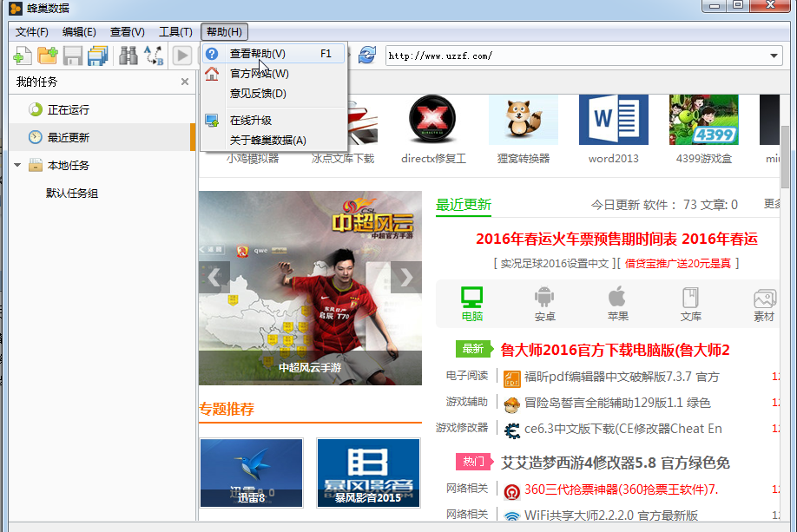Select the 安卓 android category icon

[544, 298]
